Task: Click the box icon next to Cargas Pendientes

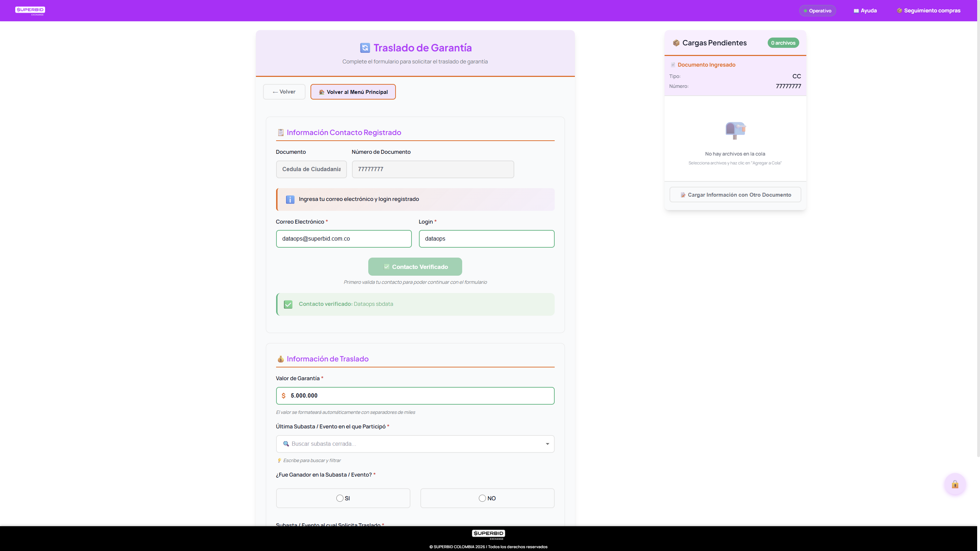Action: tap(676, 43)
